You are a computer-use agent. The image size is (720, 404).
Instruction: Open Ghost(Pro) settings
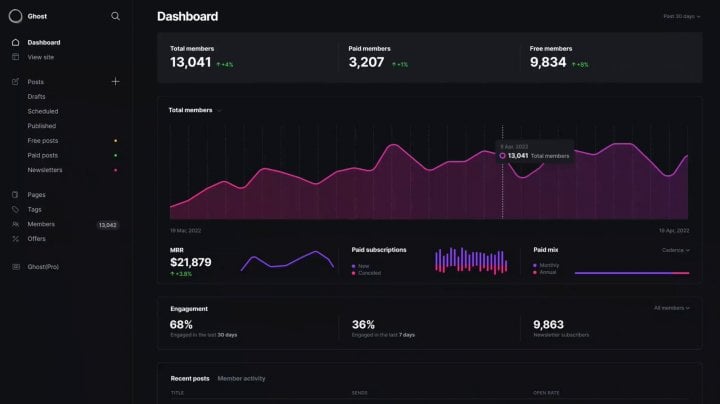pyautogui.click(x=43, y=267)
